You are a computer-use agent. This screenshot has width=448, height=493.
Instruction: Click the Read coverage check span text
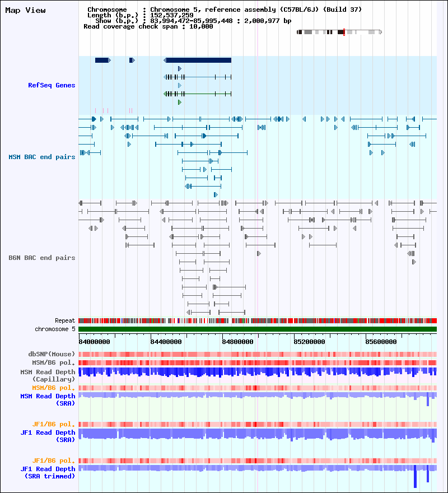[x=148, y=27]
